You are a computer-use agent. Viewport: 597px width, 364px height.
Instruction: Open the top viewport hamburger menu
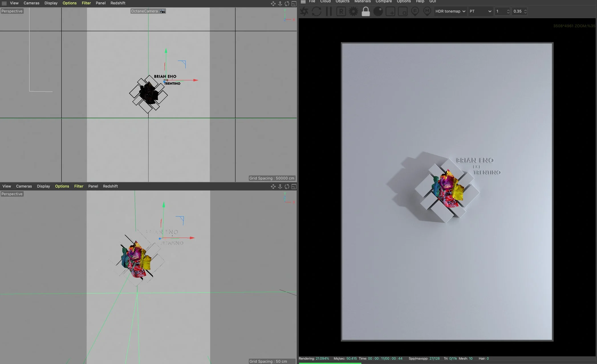pyautogui.click(x=4, y=3)
